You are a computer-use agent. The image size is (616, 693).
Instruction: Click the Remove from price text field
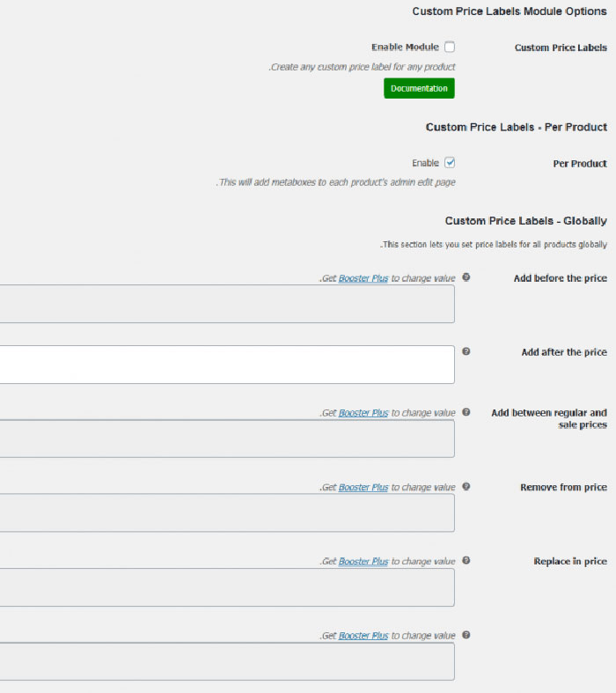tap(227, 512)
